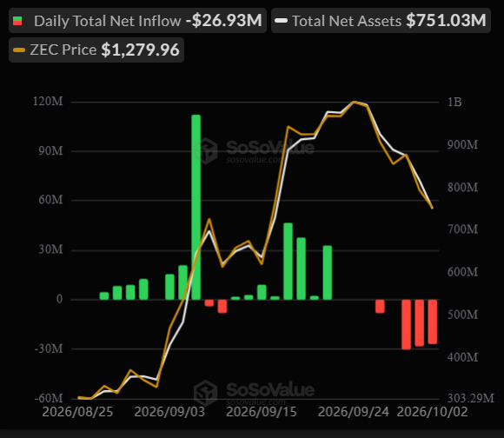Click the $751.03M net assets value

click(x=446, y=21)
